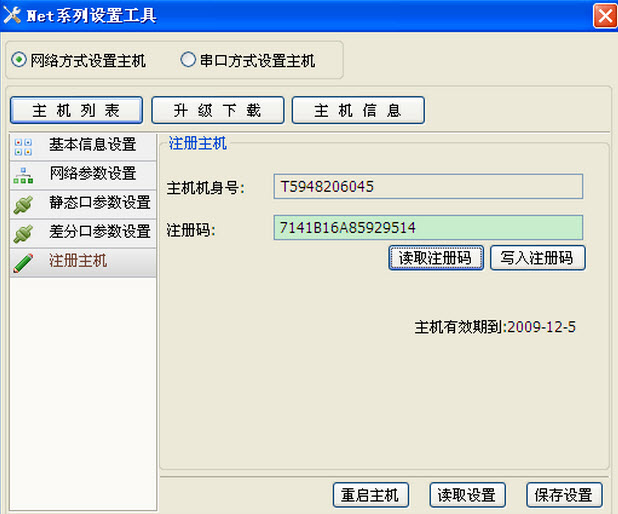Image resolution: width=618 pixels, height=514 pixels.
Task: Click the 注册主机 group title text
Action: coord(197,143)
